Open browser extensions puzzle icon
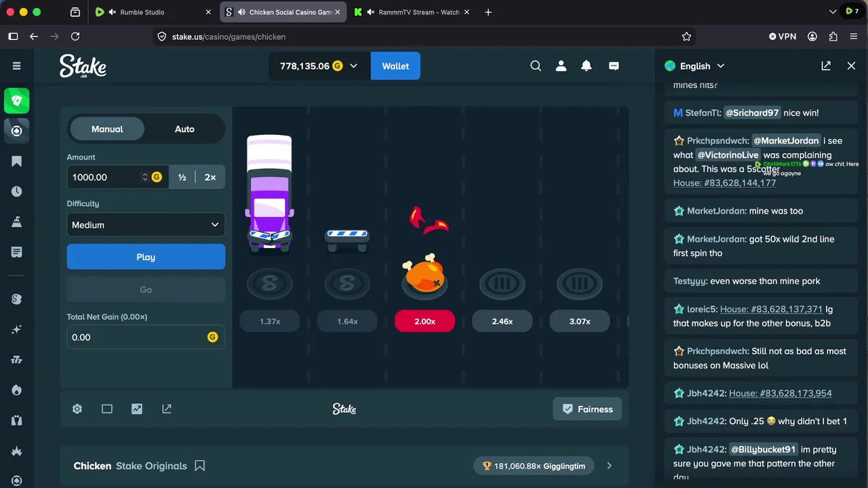 tap(833, 37)
